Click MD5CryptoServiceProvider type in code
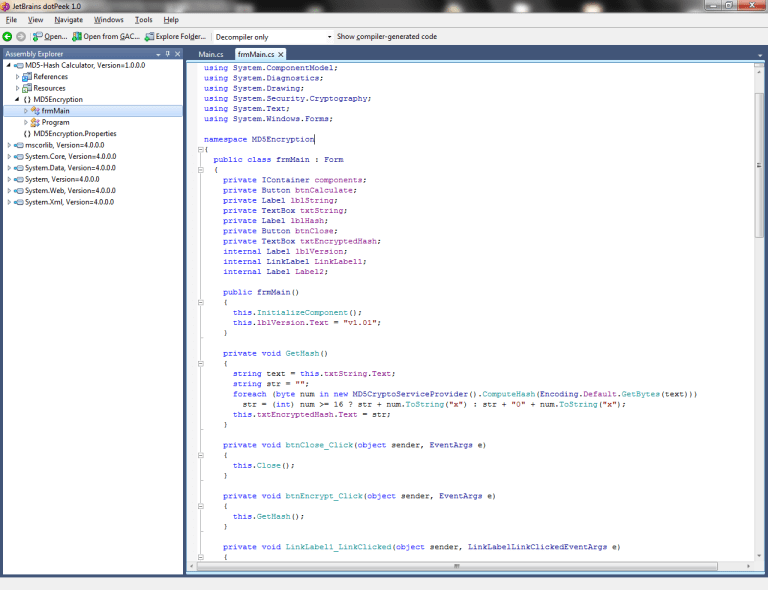Viewport: 768px width, 590px height. pos(410,394)
